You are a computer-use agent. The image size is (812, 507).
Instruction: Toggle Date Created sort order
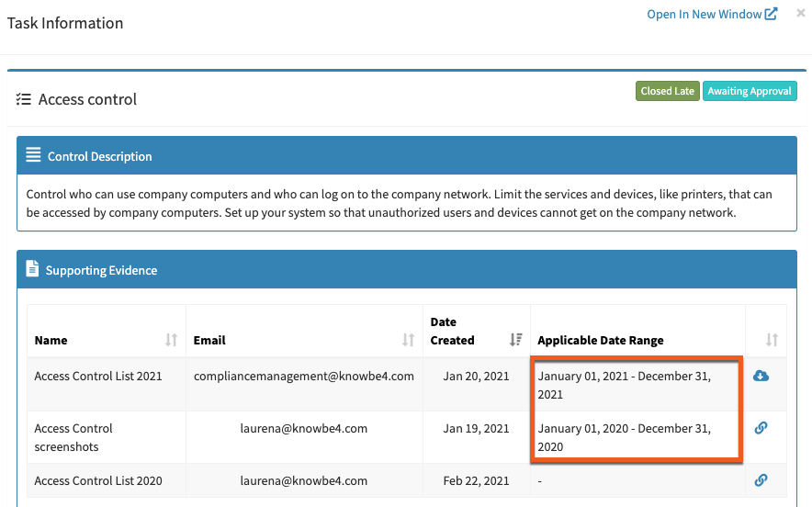515,340
